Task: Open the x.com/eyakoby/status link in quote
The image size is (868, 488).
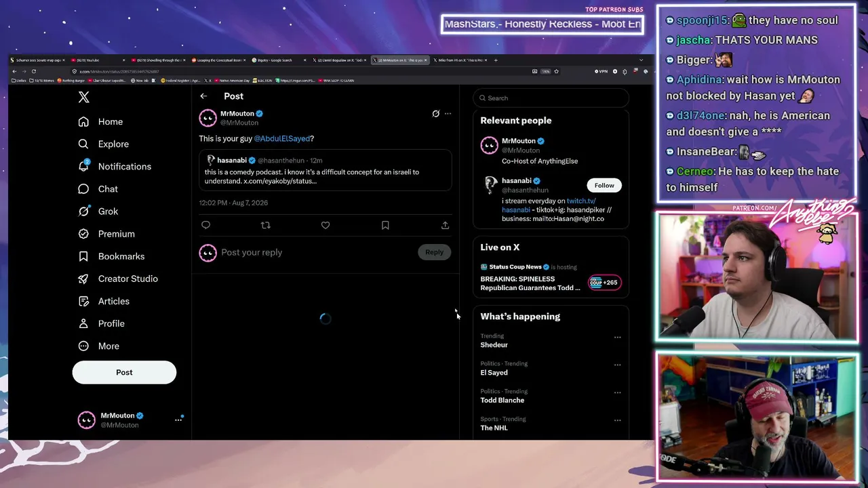Action: pos(280,182)
